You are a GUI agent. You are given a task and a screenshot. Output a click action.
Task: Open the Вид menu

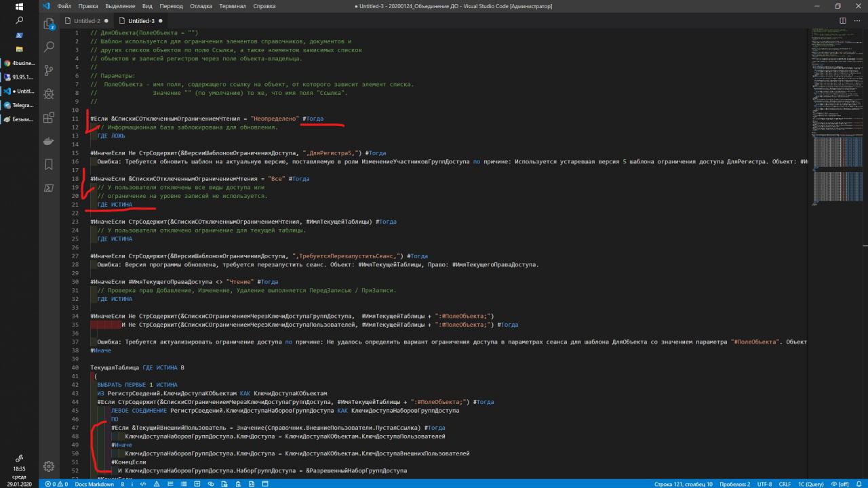click(x=147, y=6)
